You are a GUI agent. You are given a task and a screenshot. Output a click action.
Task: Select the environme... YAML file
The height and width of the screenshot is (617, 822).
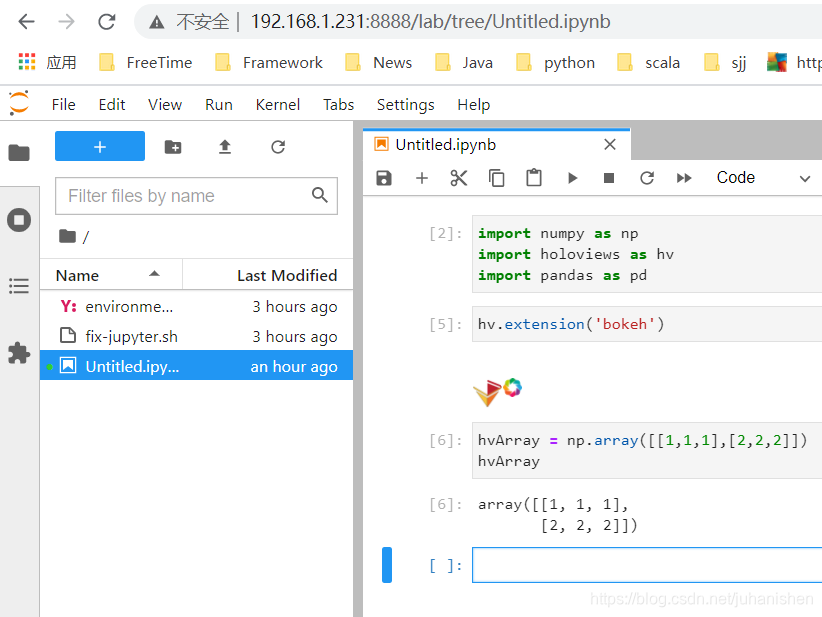pyautogui.click(x=197, y=306)
